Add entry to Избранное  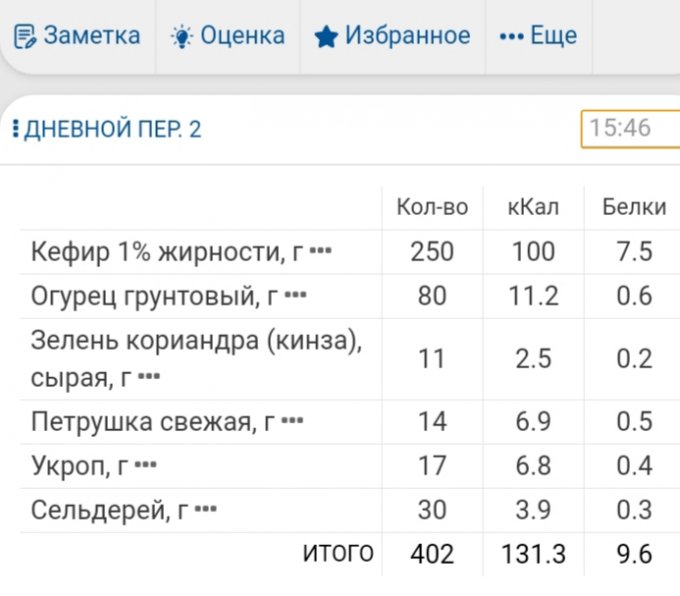coord(407,37)
